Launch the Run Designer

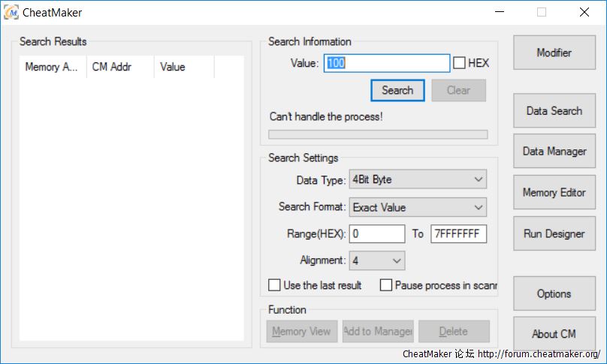[x=554, y=234]
